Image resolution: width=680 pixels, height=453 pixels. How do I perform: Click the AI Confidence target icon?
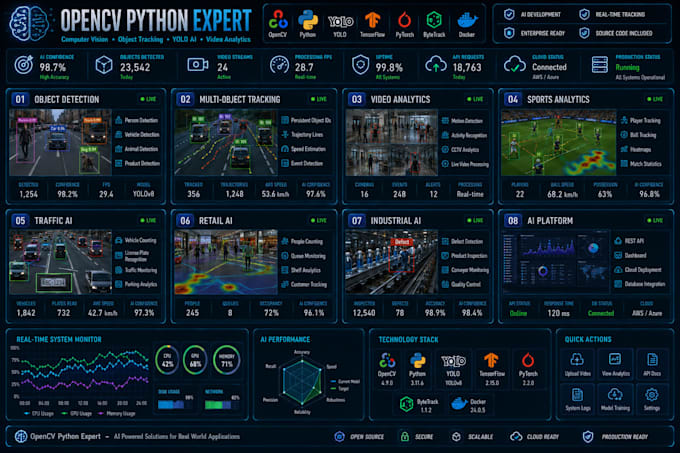(x=23, y=65)
